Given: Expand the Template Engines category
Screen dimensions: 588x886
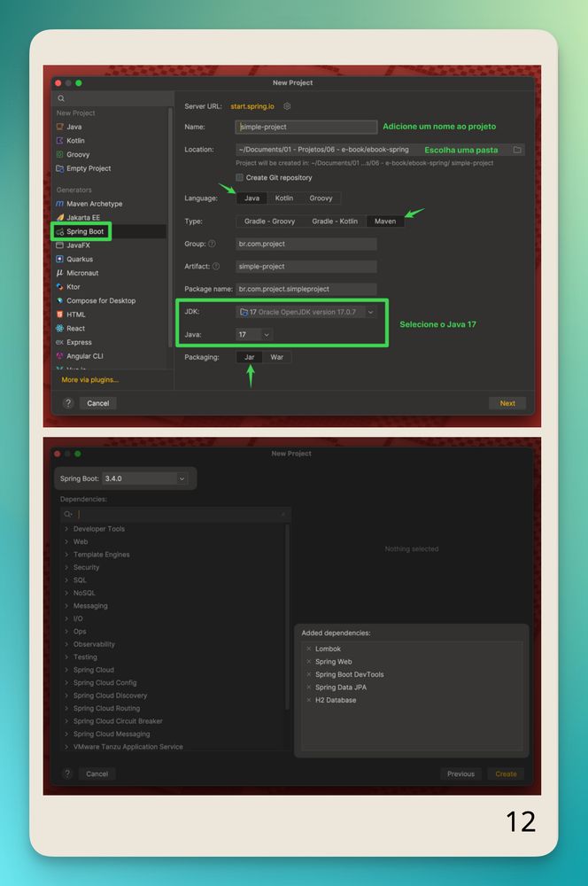Looking at the screenshot, I should coord(66,555).
